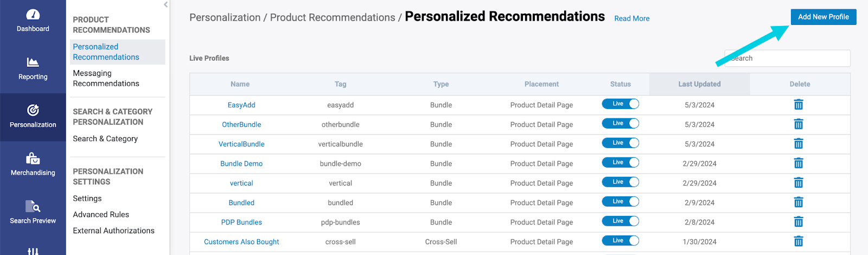Image resolution: width=868 pixels, height=255 pixels.
Task: Open the Dashboard gauge icon
Action: tap(33, 15)
